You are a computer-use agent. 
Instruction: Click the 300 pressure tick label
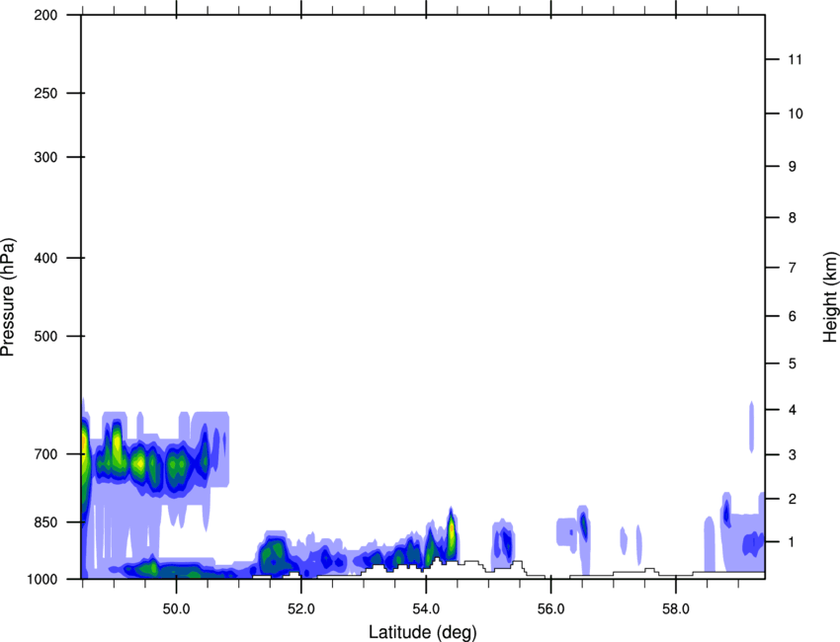45,157
